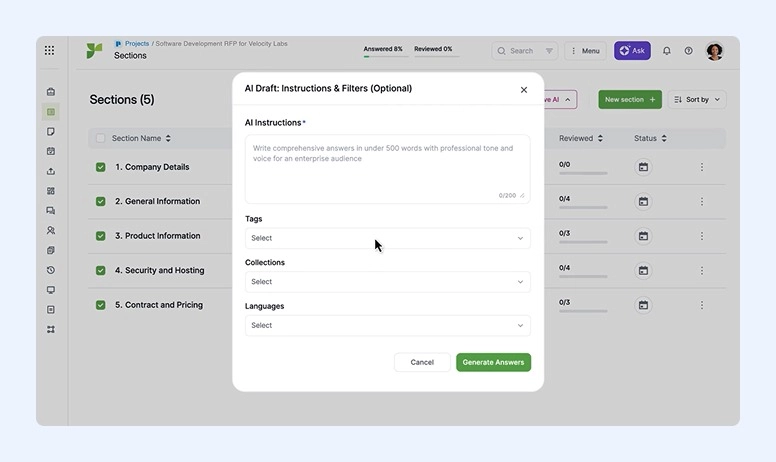This screenshot has height=462, width=776.
Task: Open the help question mark icon
Action: tap(688, 50)
